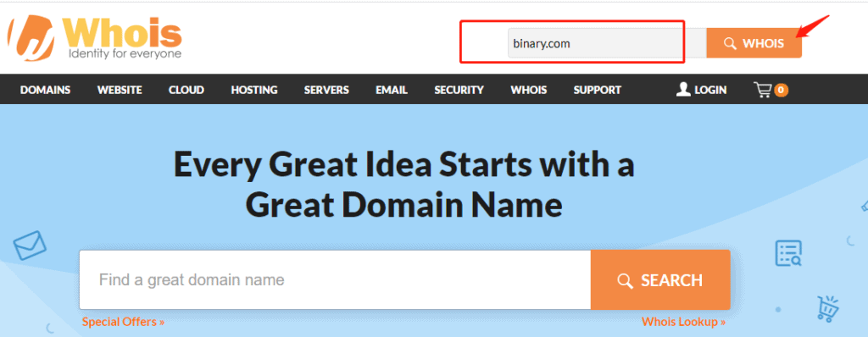Click the orange WHOIS button
This screenshot has width=868, height=337.
[x=754, y=43]
